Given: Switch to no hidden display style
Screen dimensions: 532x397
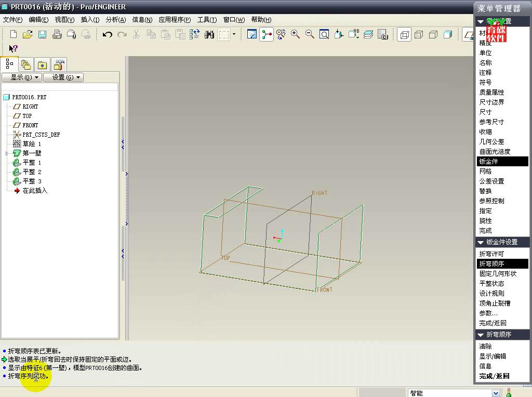Looking at the screenshot, I should coord(433,34).
